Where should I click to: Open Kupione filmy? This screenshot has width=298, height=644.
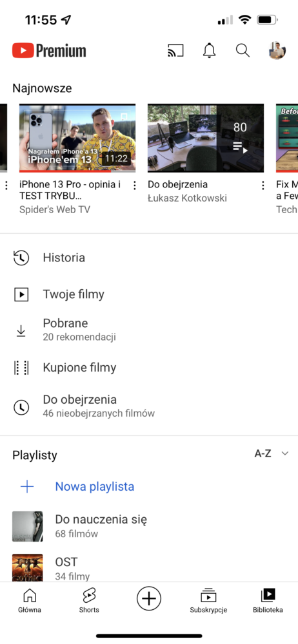149,367
